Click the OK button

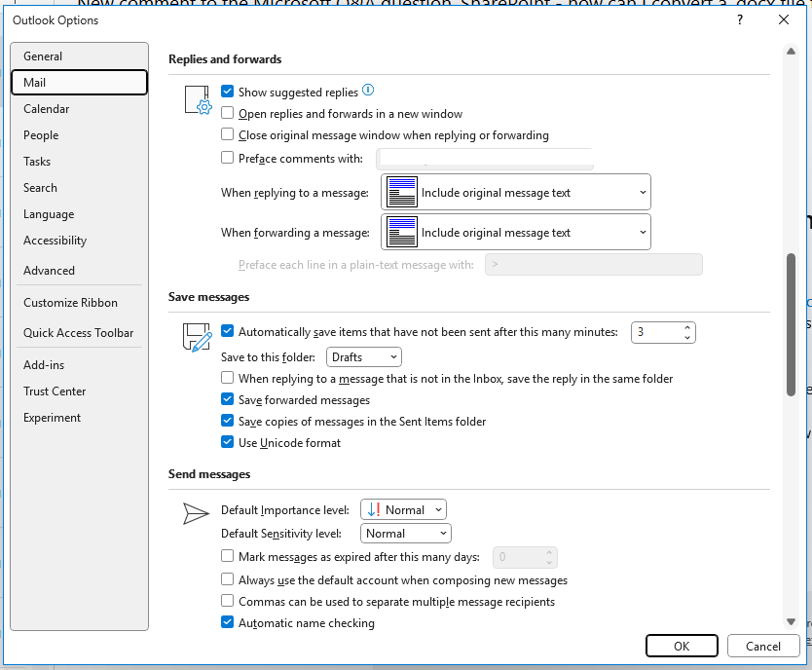click(x=682, y=647)
